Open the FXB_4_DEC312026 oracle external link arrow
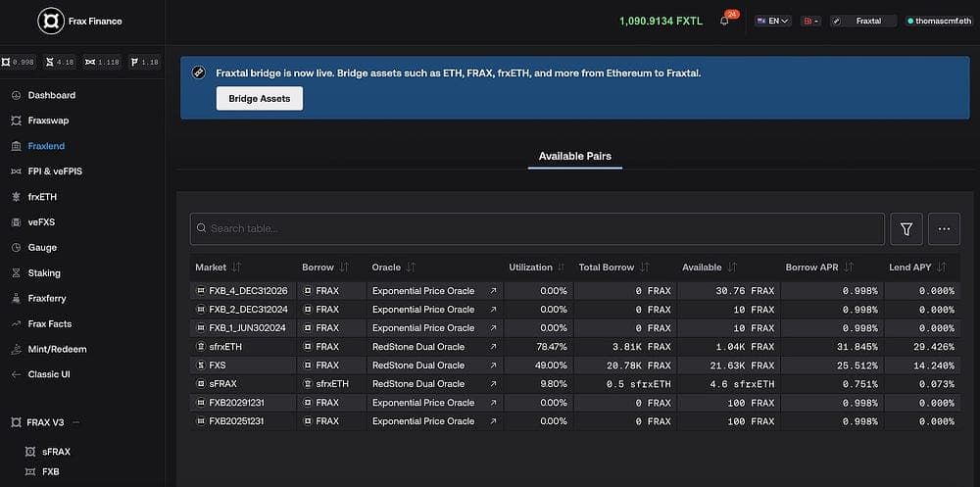980x487 pixels. coord(493,291)
